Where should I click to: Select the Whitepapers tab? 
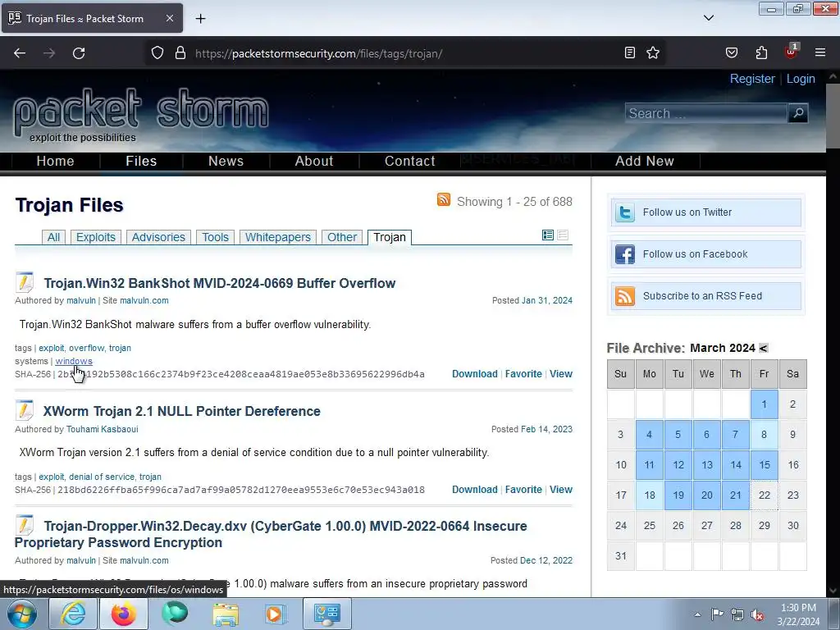pos(278,237)
